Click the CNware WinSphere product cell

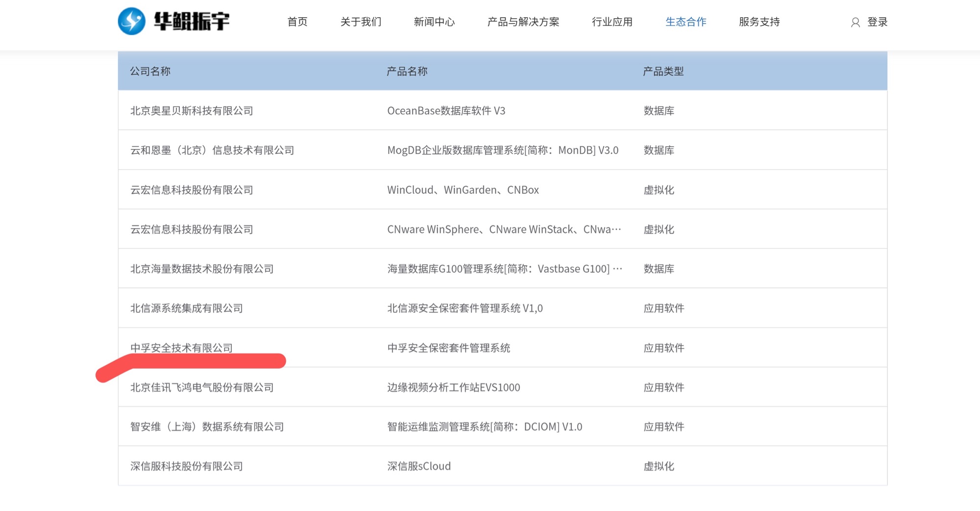tap(504, 229)
